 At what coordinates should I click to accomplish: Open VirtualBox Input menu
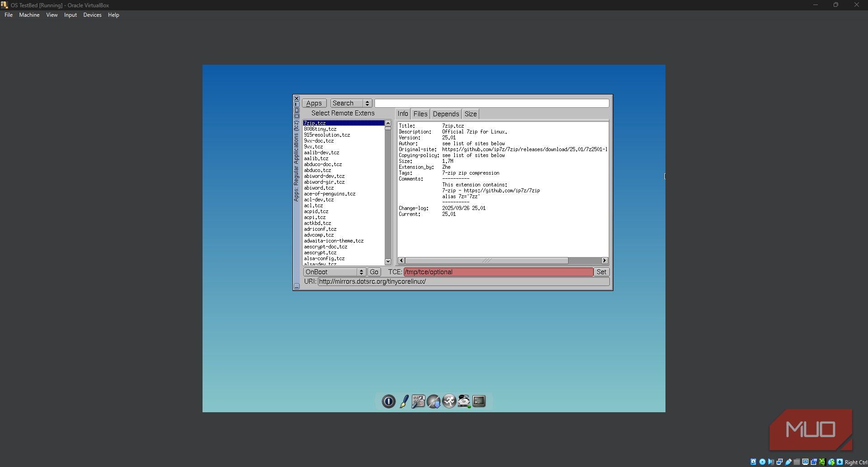70,15
